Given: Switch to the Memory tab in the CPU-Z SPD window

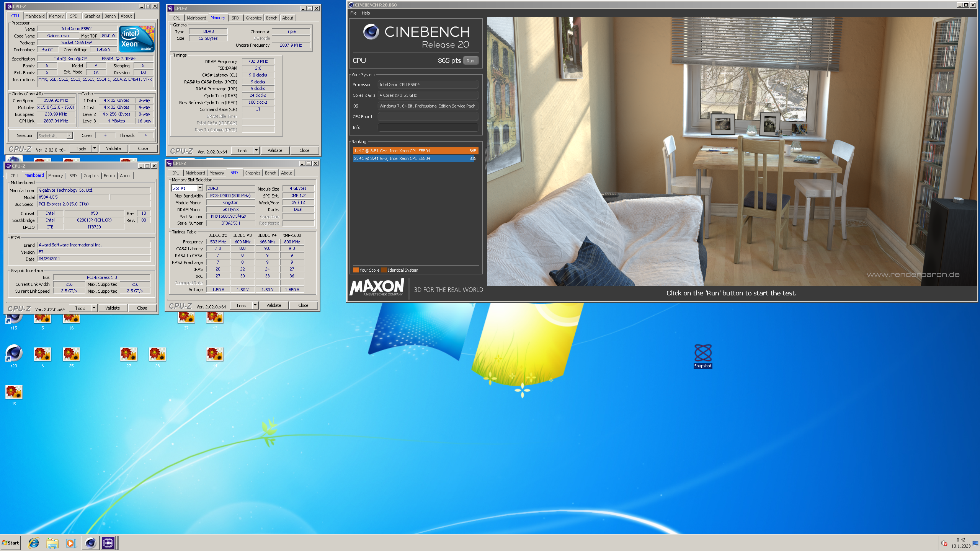Looking at the screenshot, I should pyautogui.click(x=216, y=173).
